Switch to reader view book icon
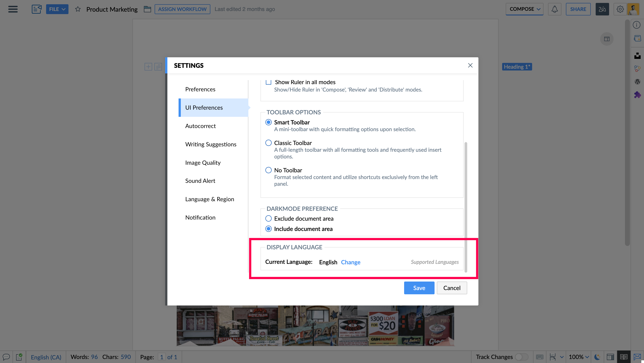The image size is (644, 363). (624, 357)
